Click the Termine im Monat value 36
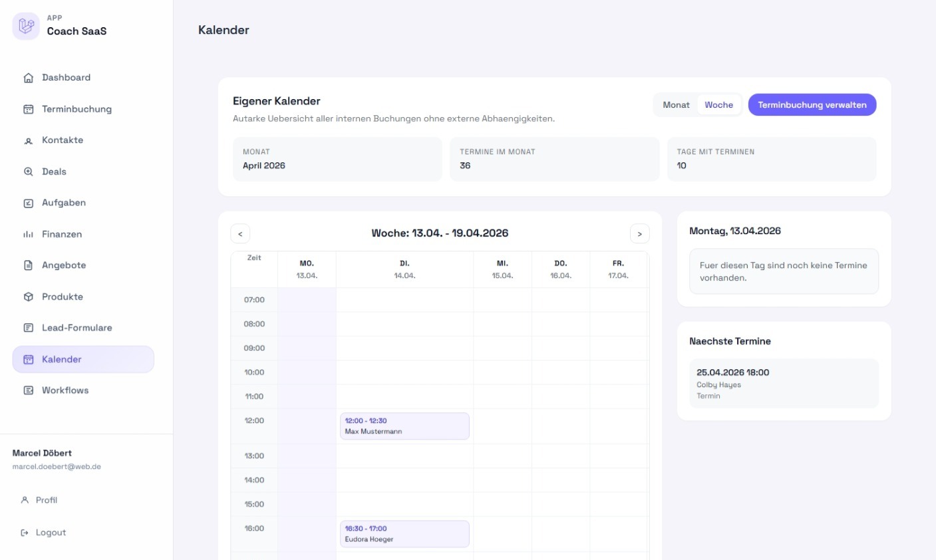 465,166
